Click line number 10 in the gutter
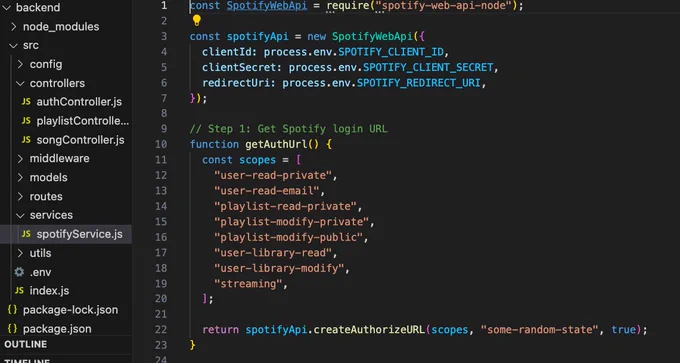This screenshot has height=363, width=680. [161, 144]
